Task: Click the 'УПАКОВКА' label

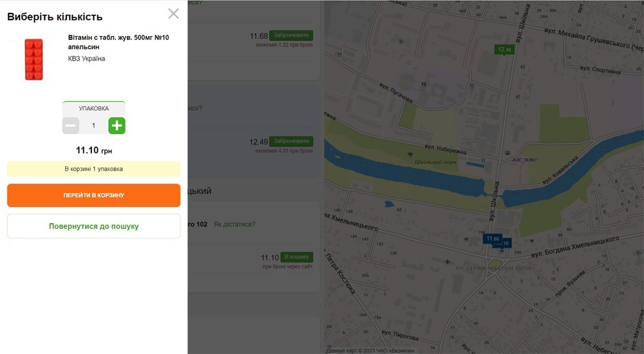Action: 93,108
